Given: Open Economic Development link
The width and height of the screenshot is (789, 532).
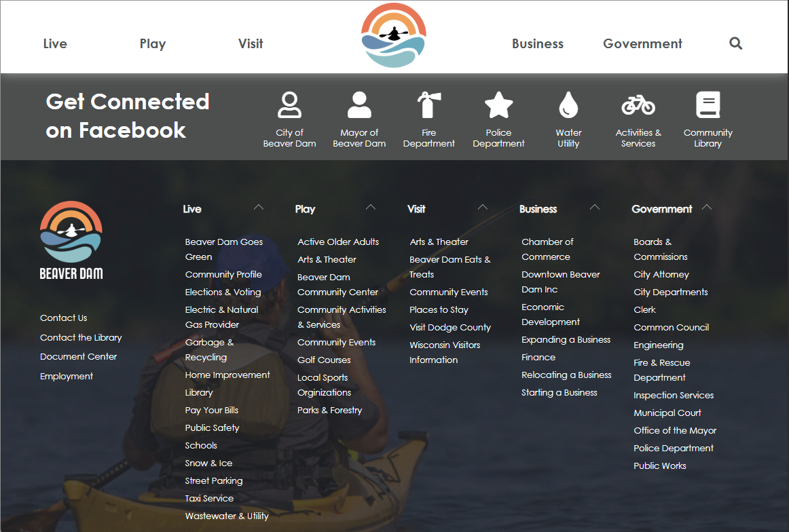Looking at the screenshot, I should point(551,314).
